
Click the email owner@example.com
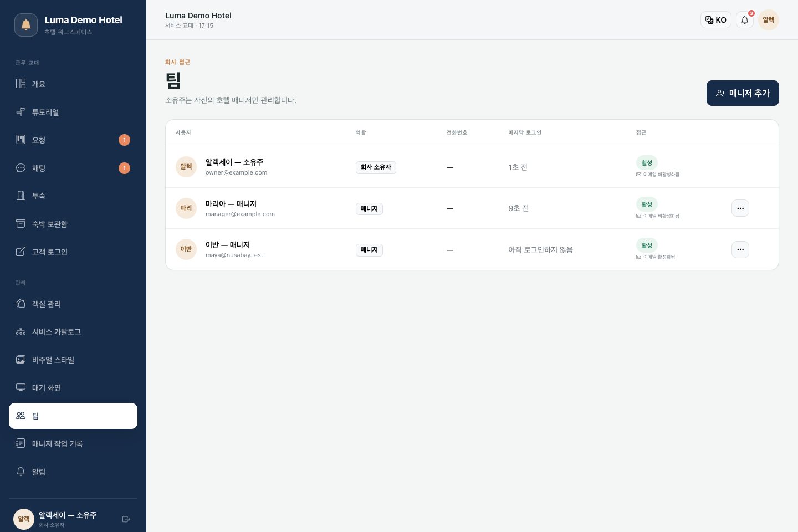(x=237, y=173)
